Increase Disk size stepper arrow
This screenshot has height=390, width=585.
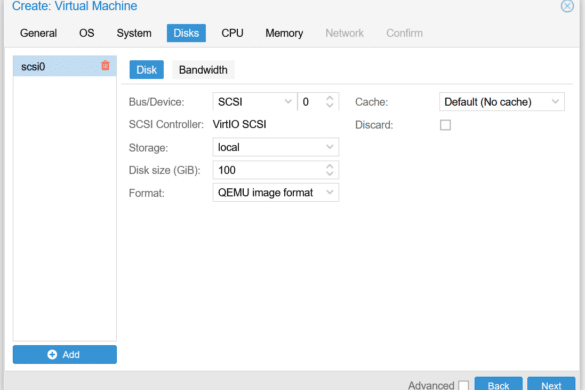329,166
